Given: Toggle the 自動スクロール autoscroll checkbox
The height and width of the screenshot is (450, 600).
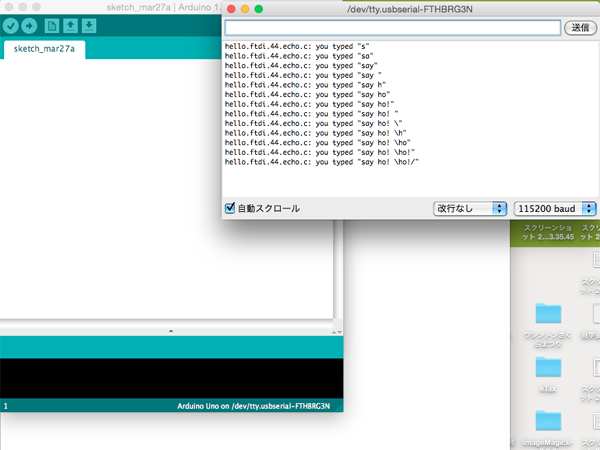Looking at the screenshot, I should pyautogui.click(x=230, y=208).
